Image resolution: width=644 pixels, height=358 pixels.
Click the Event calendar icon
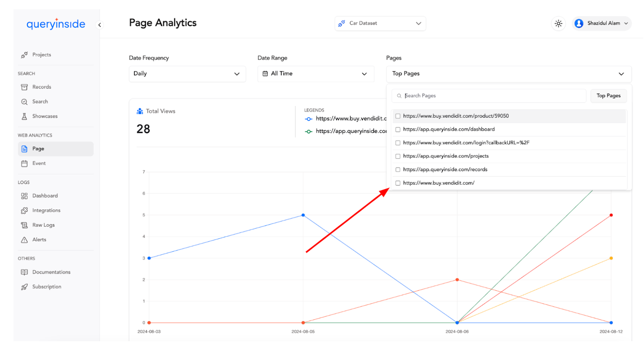pos(25,163)
